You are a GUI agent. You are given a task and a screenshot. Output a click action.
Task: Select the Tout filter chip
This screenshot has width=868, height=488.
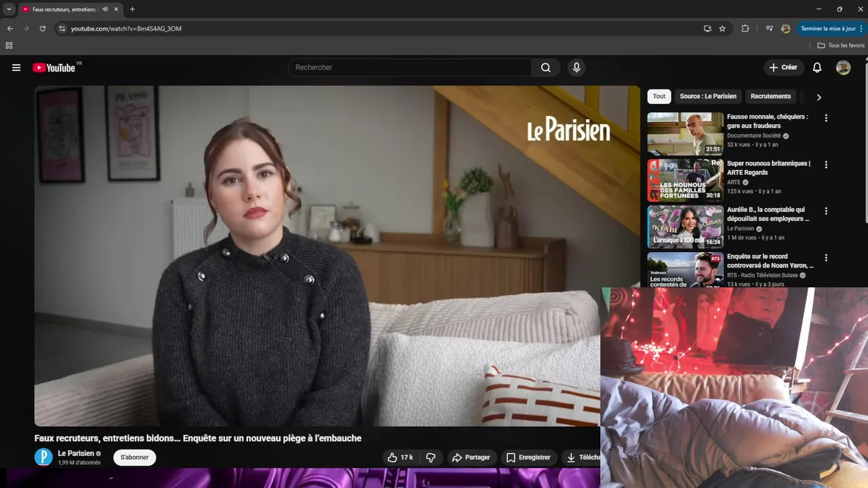(659, 96)
